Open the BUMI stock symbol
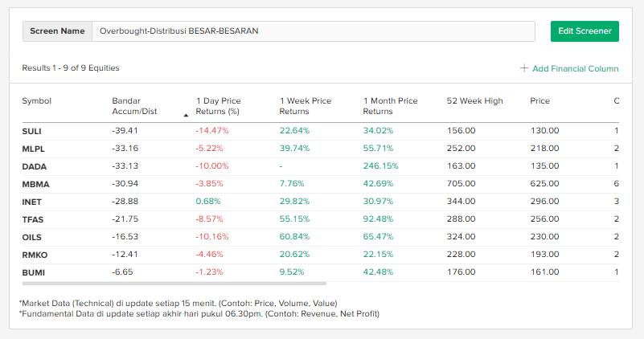644x339 pixels. 33,272
